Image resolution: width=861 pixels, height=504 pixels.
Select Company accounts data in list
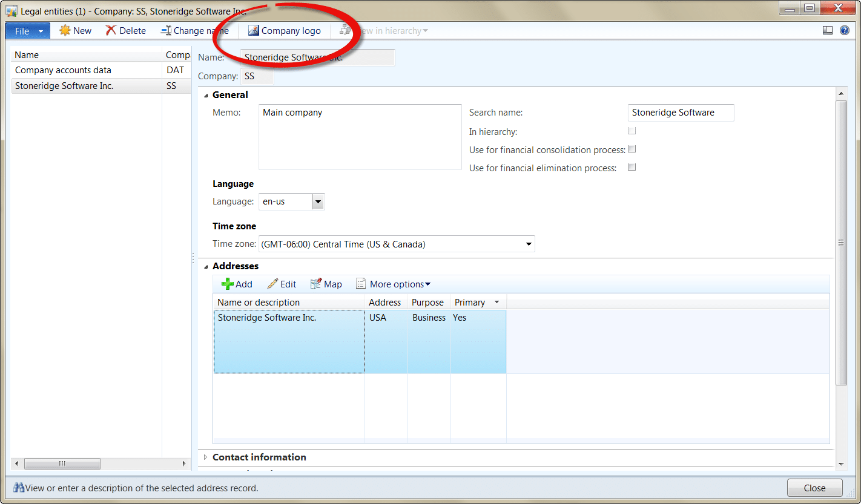click(x=63, y=70)
